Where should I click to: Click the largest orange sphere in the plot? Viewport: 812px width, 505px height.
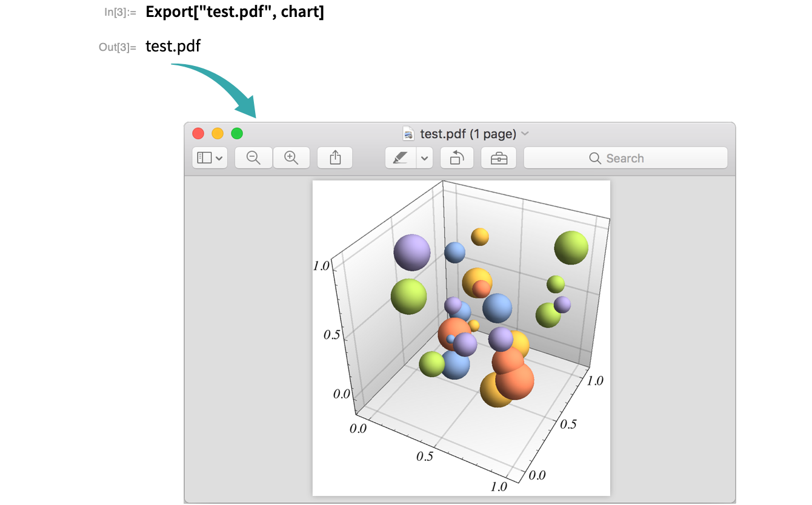[x=515, y=381]
